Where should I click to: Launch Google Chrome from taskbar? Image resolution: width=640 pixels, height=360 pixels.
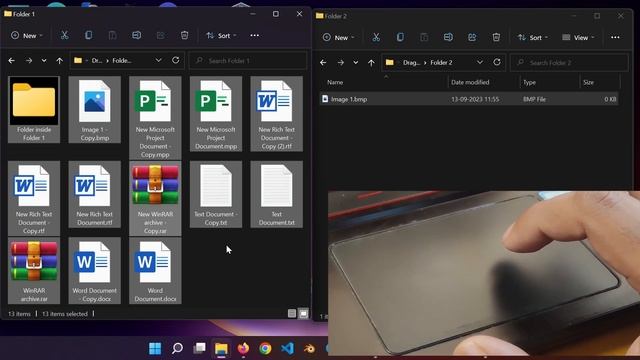click(x=265, y=348)
